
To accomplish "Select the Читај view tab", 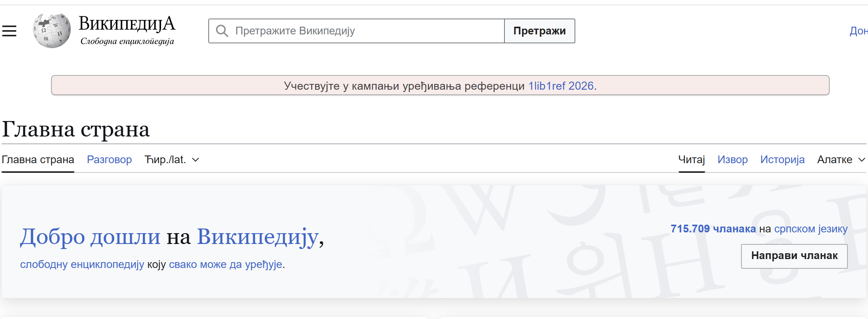I will click(691, 160).
